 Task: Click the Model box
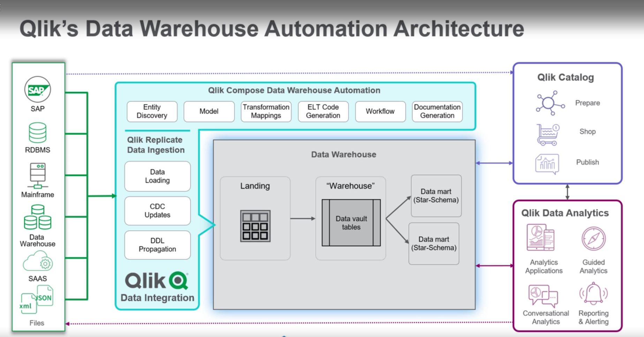(x=209, y=111)
